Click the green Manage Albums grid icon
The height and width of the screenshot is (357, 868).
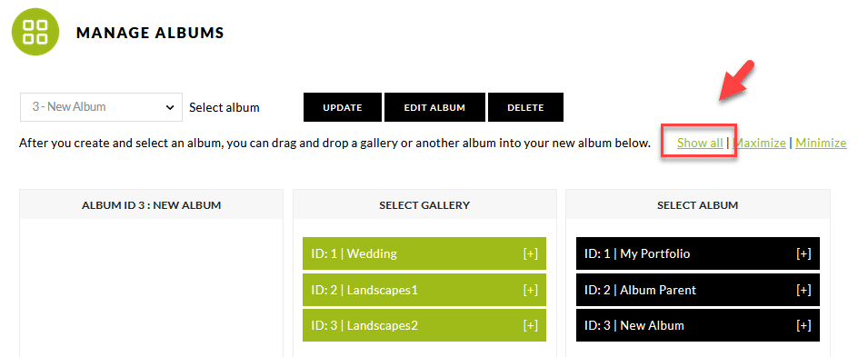coord(35,32)
